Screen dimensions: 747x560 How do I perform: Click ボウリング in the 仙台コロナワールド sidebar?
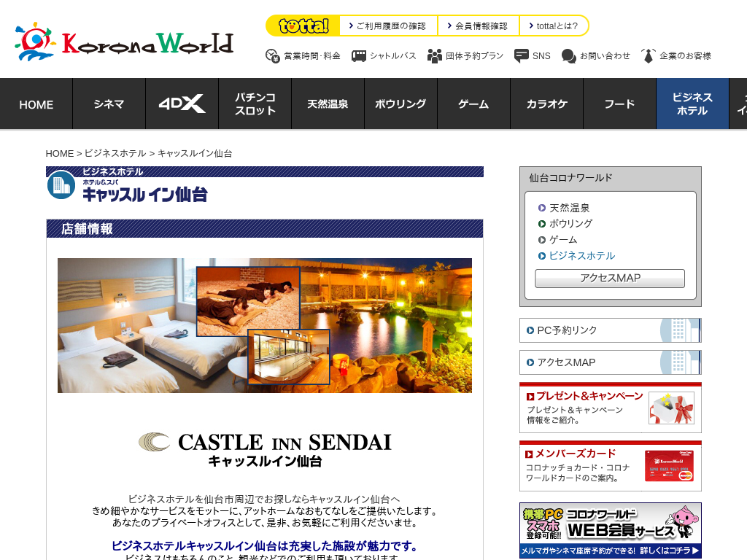(570, 224)
